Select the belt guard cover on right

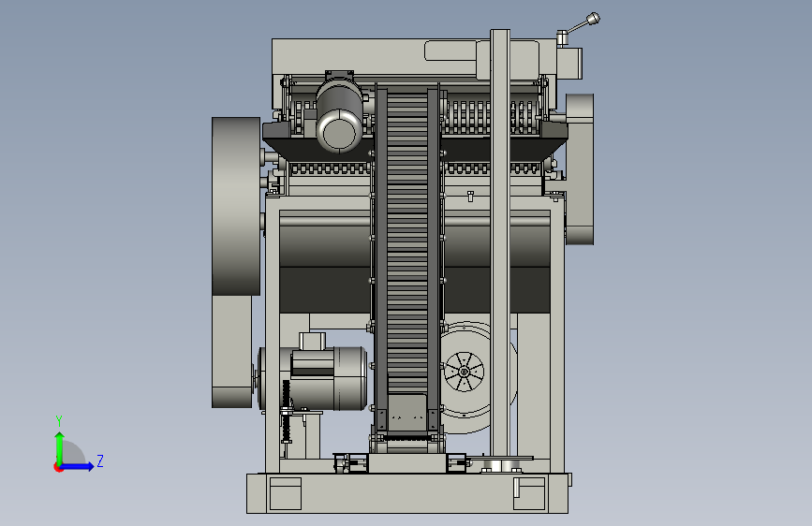[x=580, y=169]
